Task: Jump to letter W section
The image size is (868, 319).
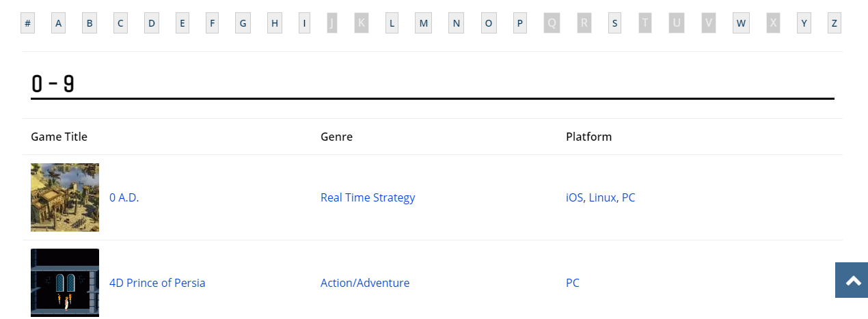Action: point(741,23)
